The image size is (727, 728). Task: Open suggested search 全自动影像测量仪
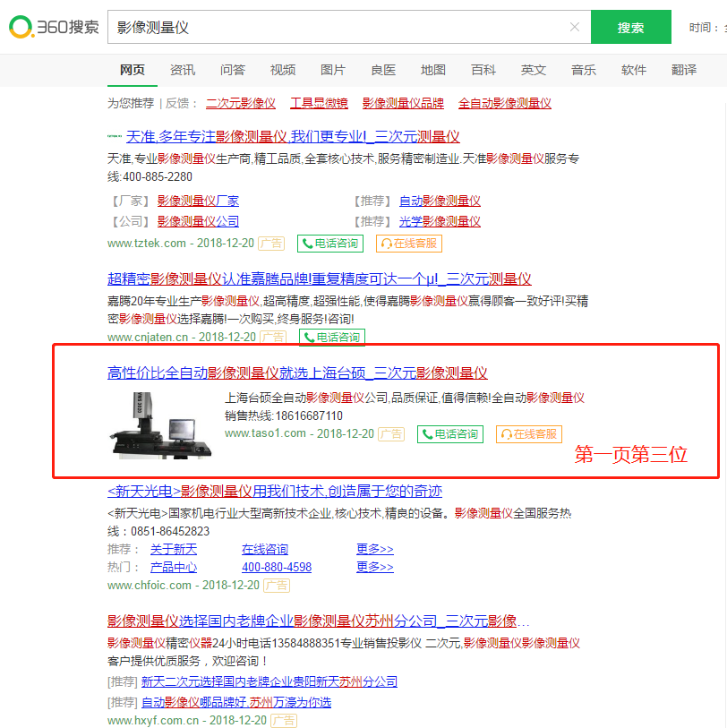pyautogui.click(x=505, y=103)
